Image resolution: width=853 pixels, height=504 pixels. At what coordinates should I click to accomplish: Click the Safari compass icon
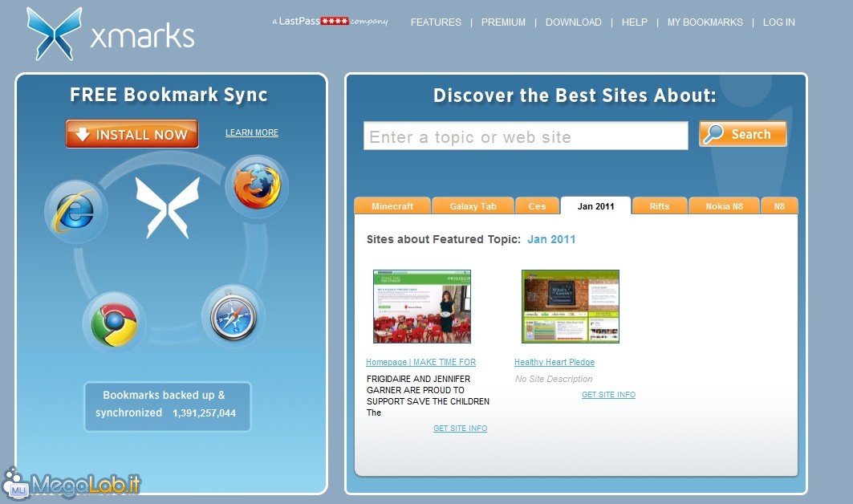234,316
